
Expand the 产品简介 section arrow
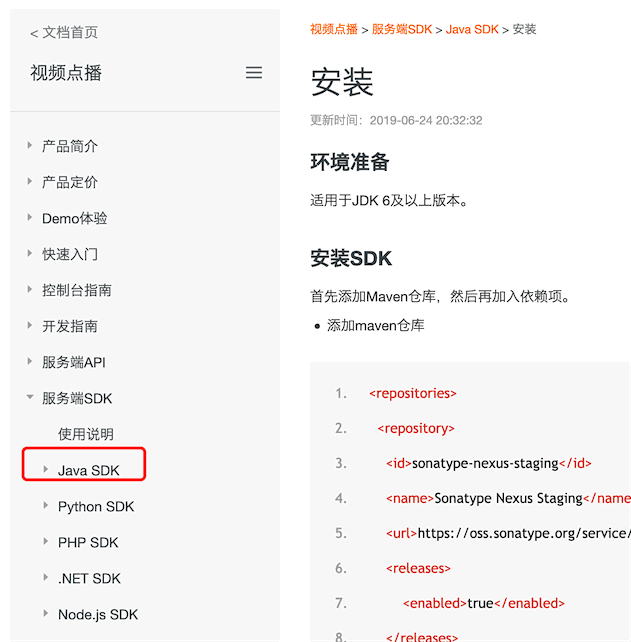[30, 146]
